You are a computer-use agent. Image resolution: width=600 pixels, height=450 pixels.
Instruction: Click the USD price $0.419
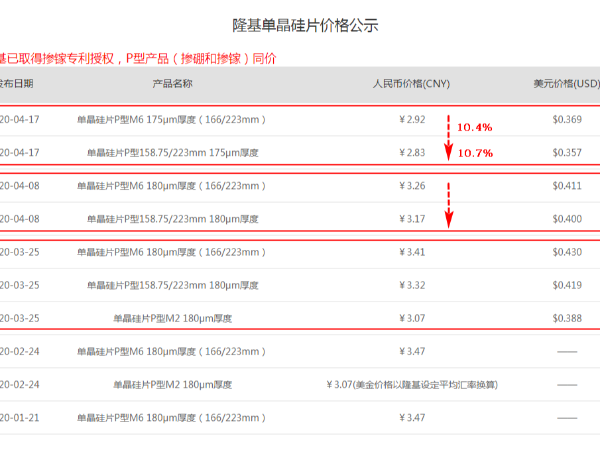click(567, 285)
